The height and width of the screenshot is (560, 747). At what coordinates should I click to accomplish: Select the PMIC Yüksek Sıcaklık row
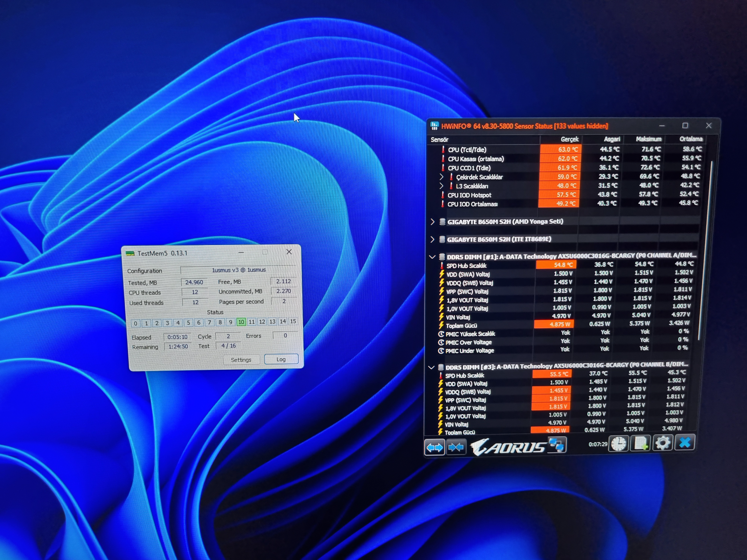pyautogui.click(x=563, y=333)
